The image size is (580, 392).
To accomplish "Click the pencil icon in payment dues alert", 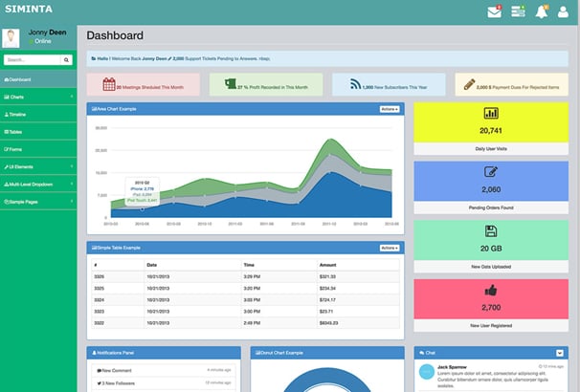I will 469,84.
